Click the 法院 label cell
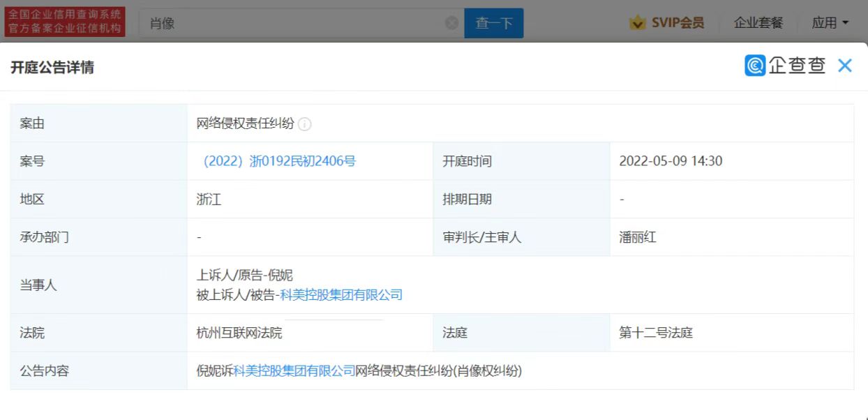This screenshot has width=868, height=420. pos(98,333)
